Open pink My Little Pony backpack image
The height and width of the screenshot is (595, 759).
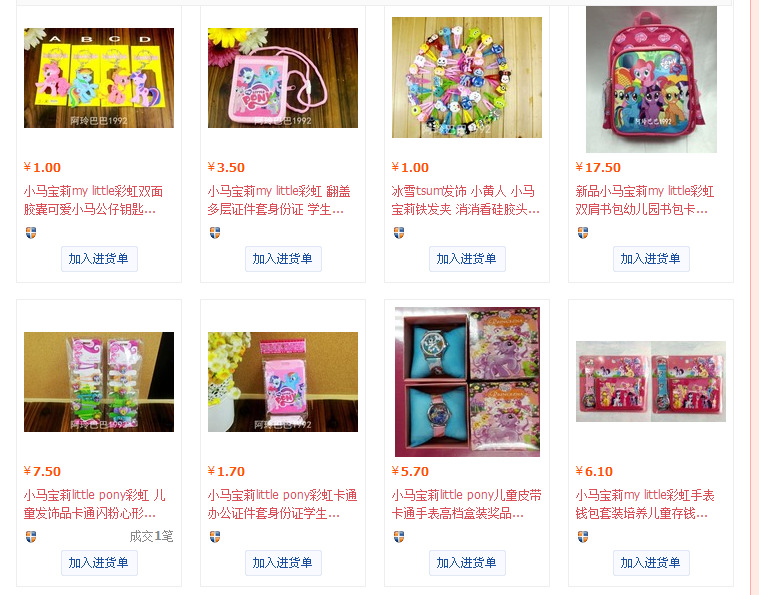[651, 79]
